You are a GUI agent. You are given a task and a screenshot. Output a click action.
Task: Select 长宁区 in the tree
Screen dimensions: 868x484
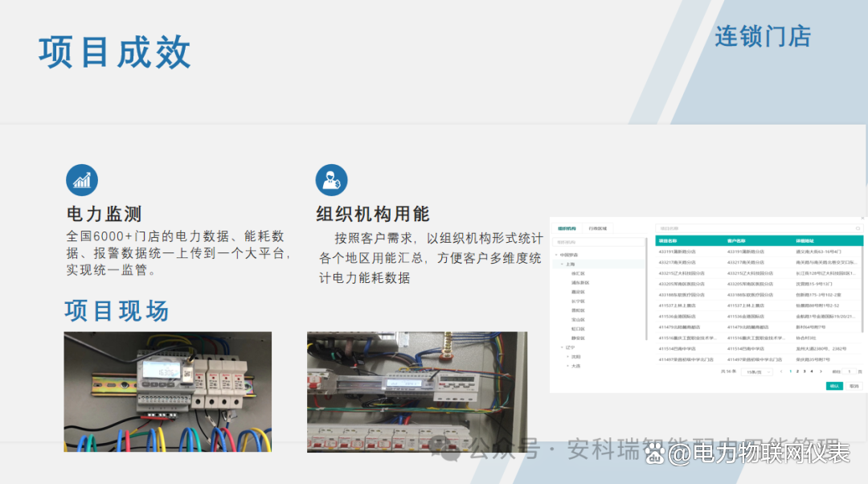tap(578, 301)
